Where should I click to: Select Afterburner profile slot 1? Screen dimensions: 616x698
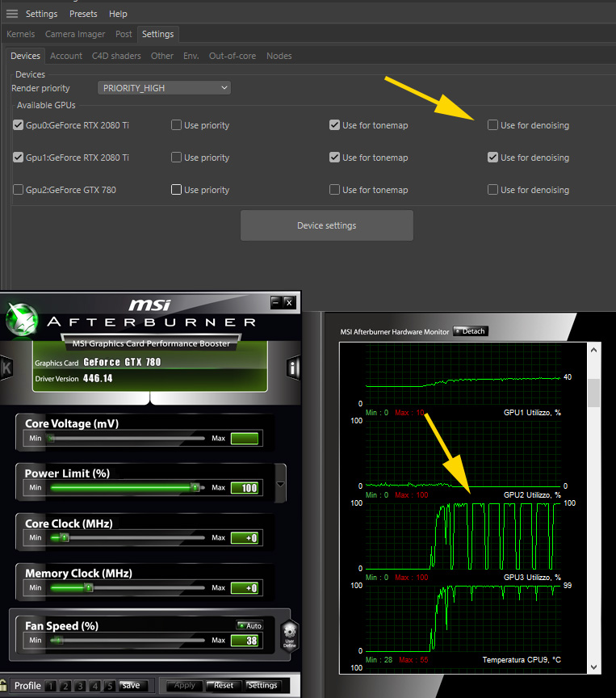[x=51, y=686]
